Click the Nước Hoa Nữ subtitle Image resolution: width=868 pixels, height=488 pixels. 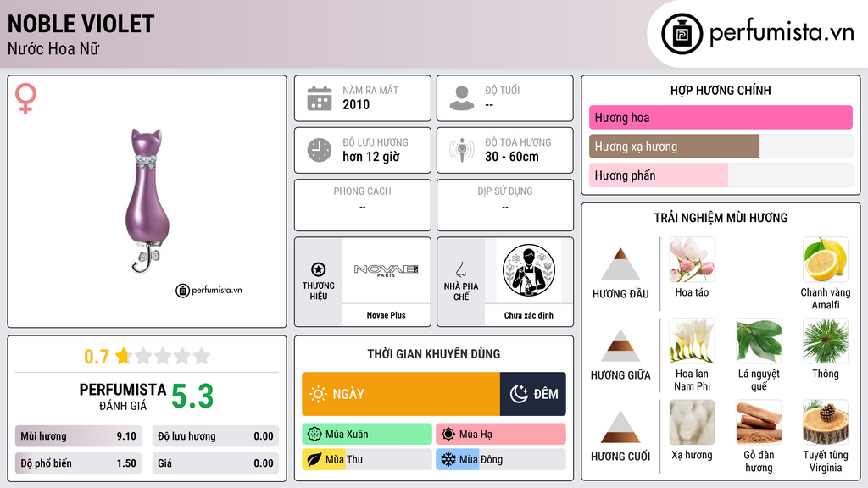pos(53,48)
